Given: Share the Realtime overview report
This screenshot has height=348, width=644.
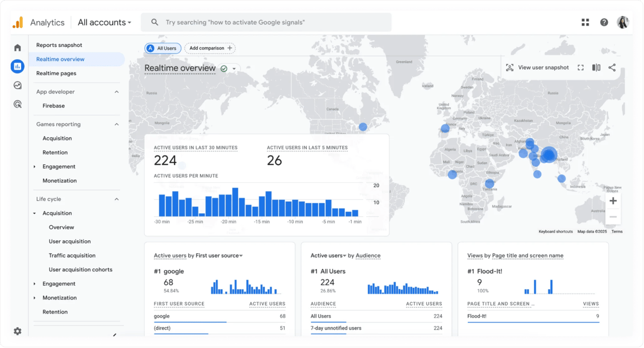Looking at the screenshot, I should (612, 67).
